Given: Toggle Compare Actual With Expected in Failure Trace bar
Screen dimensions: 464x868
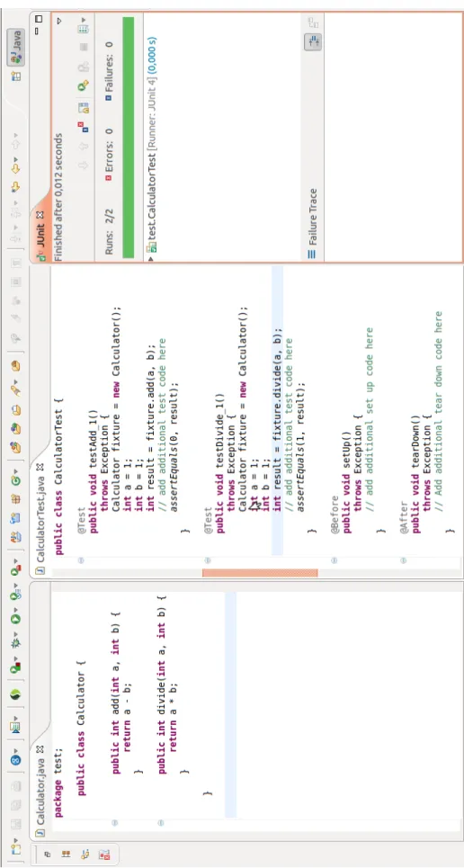Looking at the screenshot, I should pos(314,22).
